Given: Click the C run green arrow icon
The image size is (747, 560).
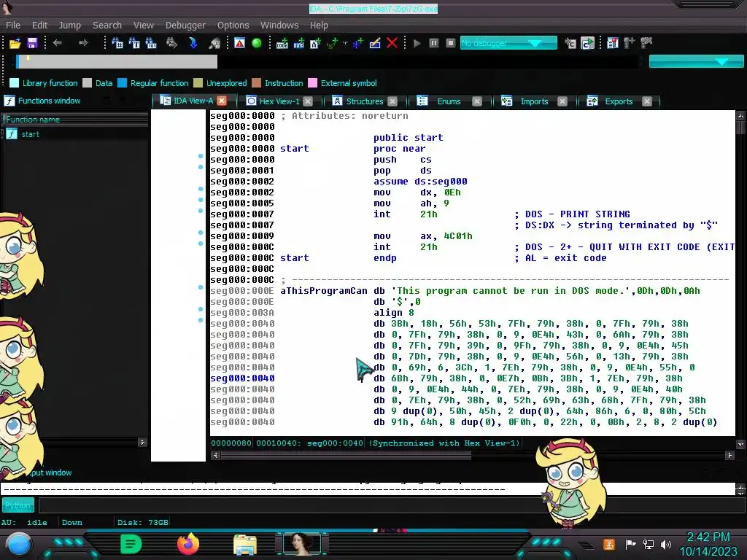Looking at the screenshot, I should coord(587,43).
